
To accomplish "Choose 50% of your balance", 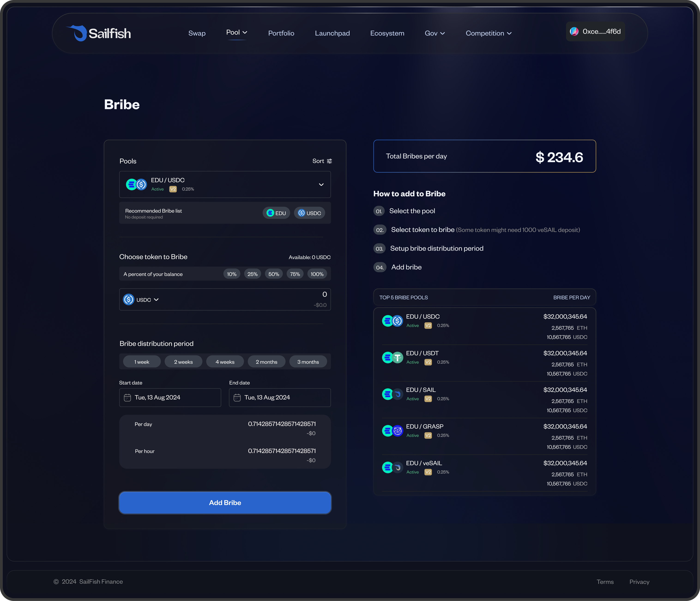I will 274,274.
